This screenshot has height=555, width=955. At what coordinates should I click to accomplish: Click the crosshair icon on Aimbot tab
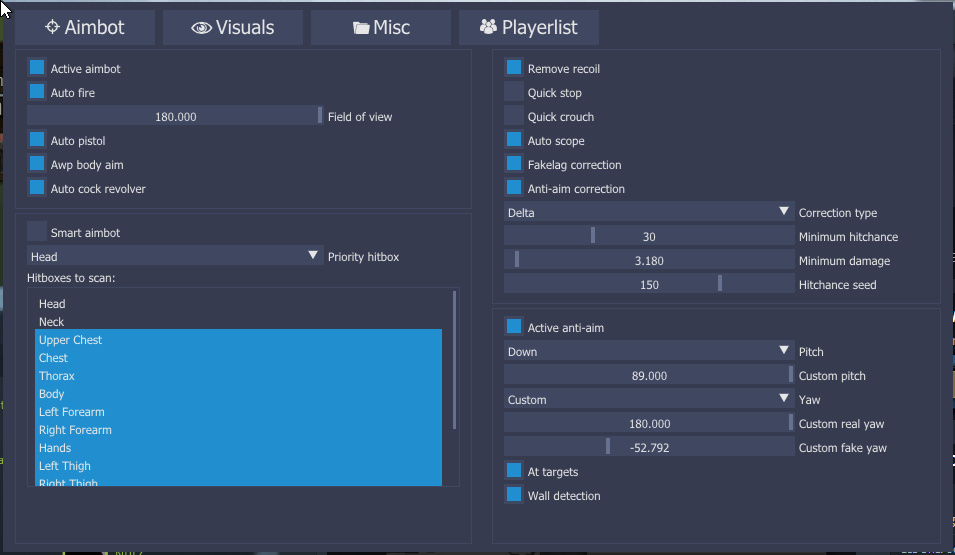[52, 28]
